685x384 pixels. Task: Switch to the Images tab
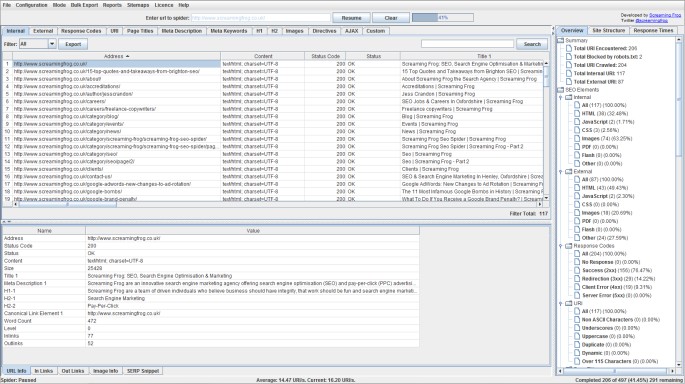pos(294,31)
